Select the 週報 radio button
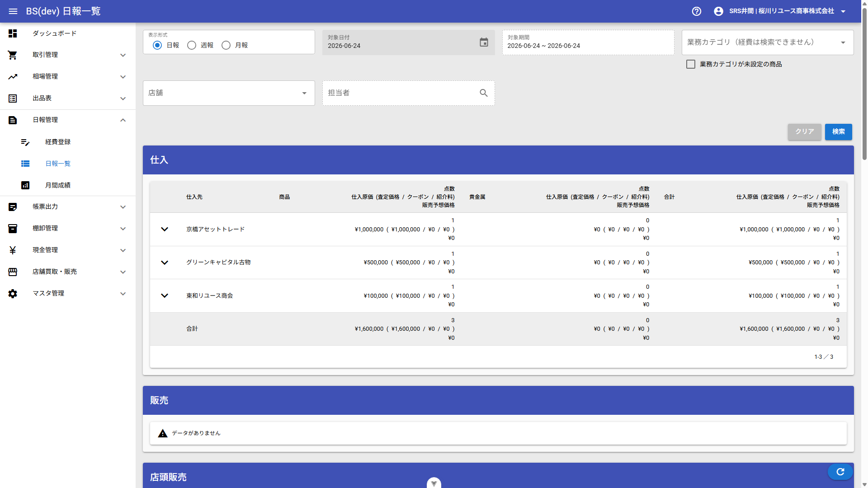The width and height of the screenshot is (868, 488). 192,45
